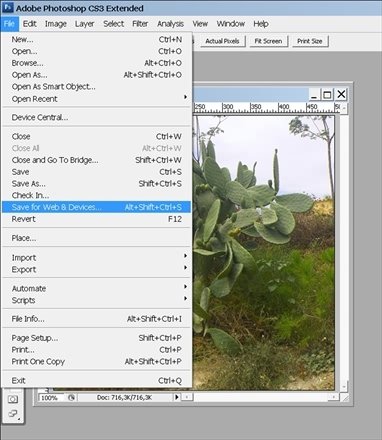Click the horizontal scrollbar left arrow
The height and width of the screenshot is (440, 382).
point(187,397)
